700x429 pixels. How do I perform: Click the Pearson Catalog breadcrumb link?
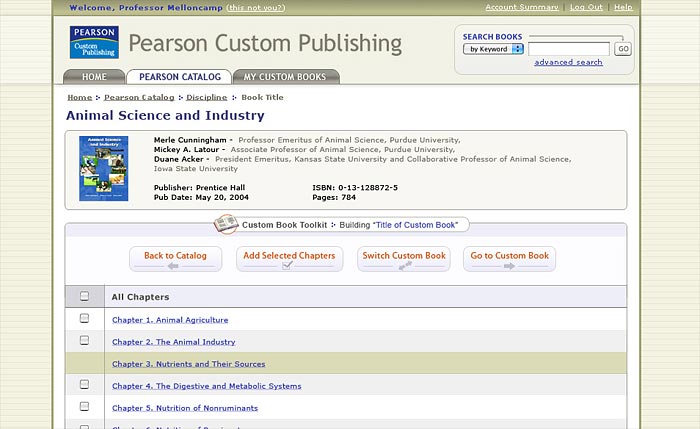[x=139, y=97]
